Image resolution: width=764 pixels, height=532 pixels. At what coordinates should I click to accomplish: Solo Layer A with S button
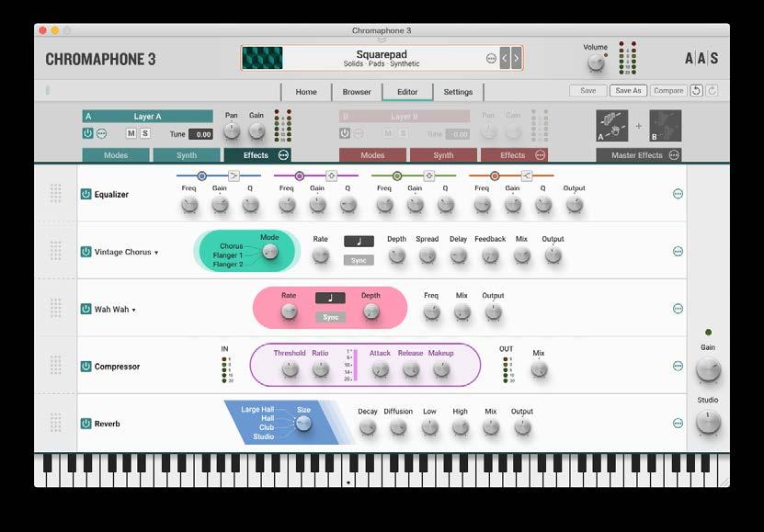pos(145,133)
